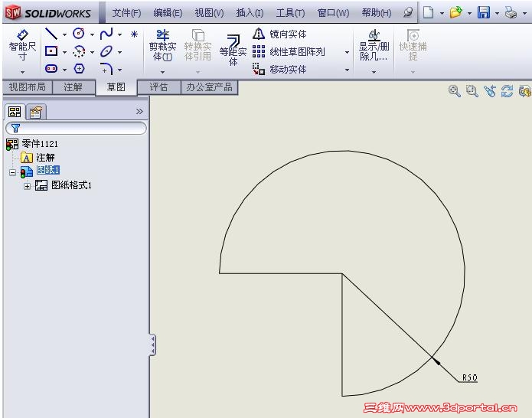Click the feature tree filter field
Viewport: 532px width, 418px height.
[77, 129]
